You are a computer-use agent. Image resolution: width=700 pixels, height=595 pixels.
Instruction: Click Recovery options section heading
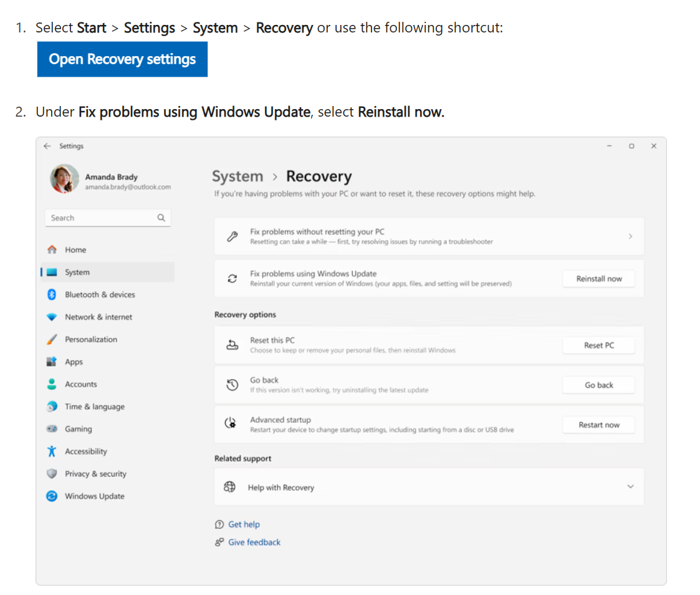click(245, 314)
